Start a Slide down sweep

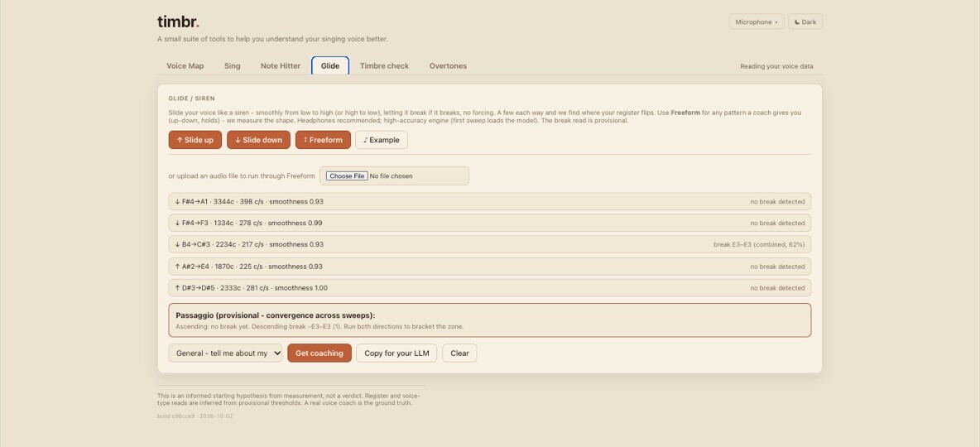pyautogui.click(x=259, y=140)
